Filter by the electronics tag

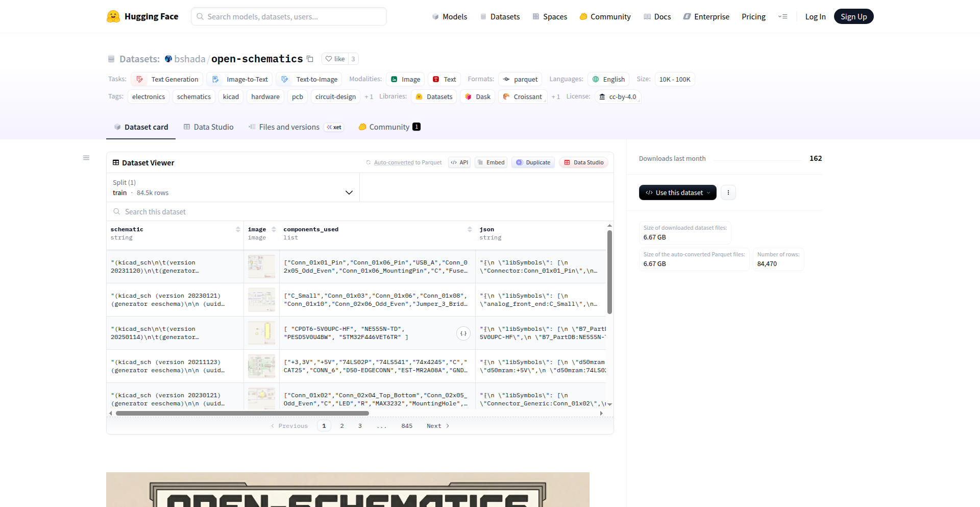[149, 96]
